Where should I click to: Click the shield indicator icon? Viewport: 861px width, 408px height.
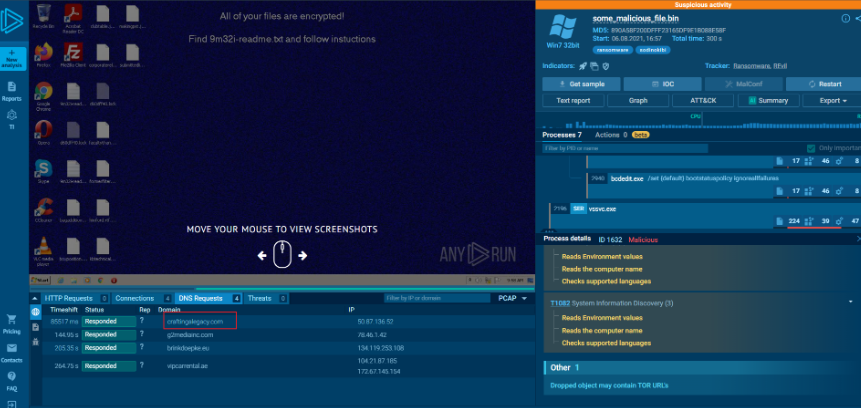[605, 66]
